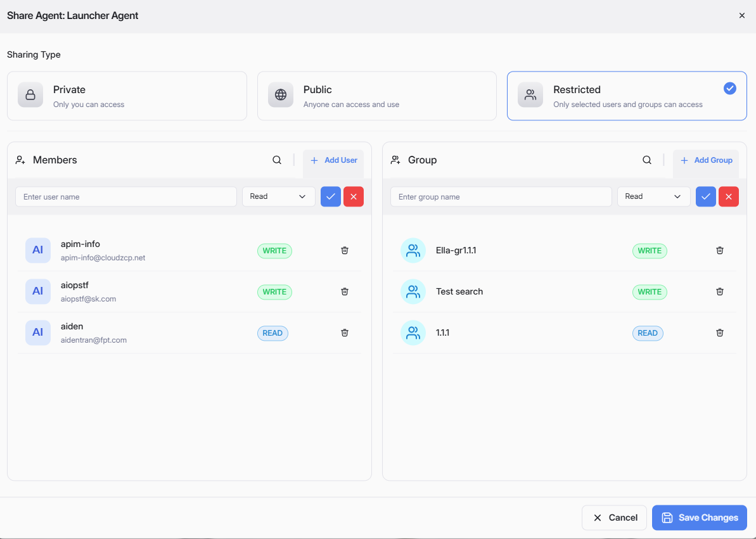The height and width of the screenshot is (539, 756).
Task: Select Public sharing type
Action: pos(377,96)
